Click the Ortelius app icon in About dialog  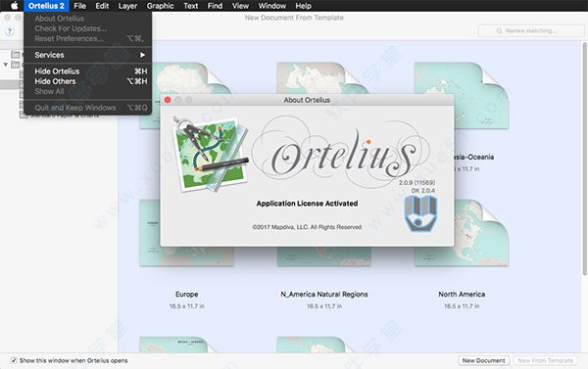click(211, 155)
